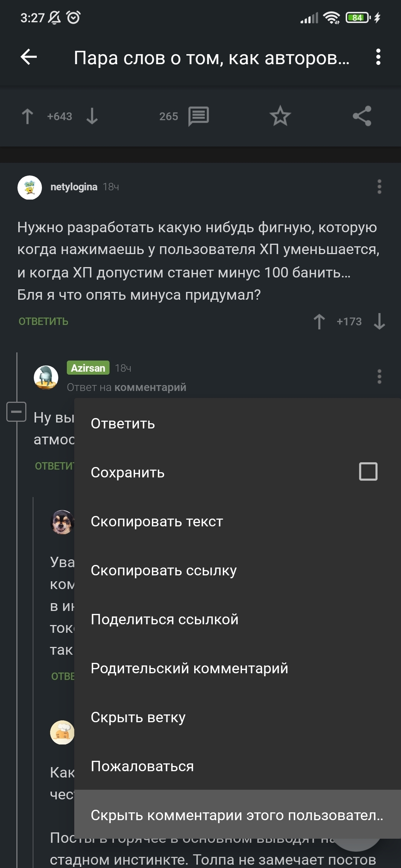Choose Скрыть ветку menu option
The height and width of the screenshot is (868, 401).
138,717
